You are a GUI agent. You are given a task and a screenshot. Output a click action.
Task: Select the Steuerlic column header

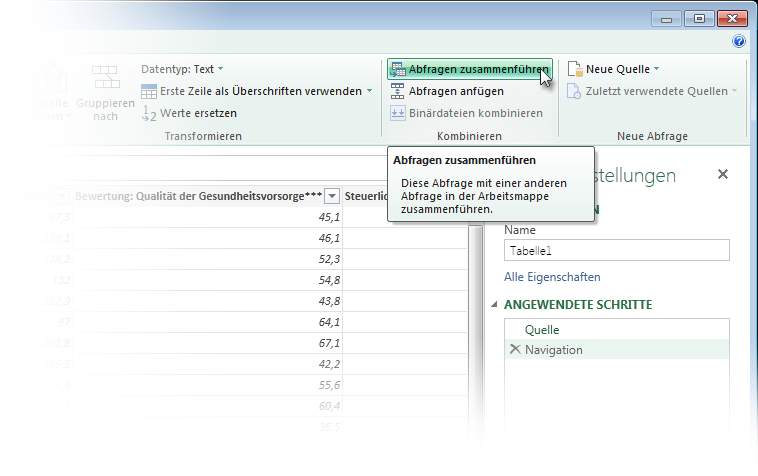coord(365,196)
